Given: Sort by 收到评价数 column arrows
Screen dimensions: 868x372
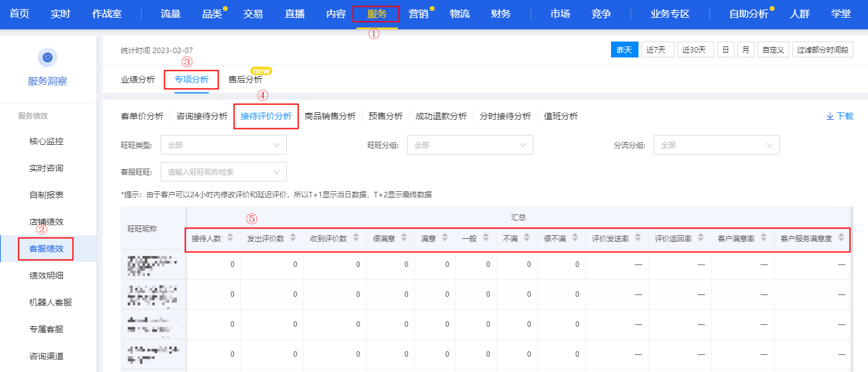Looking at the screenshot, I should pyautogui.click(x=356, y=238).
